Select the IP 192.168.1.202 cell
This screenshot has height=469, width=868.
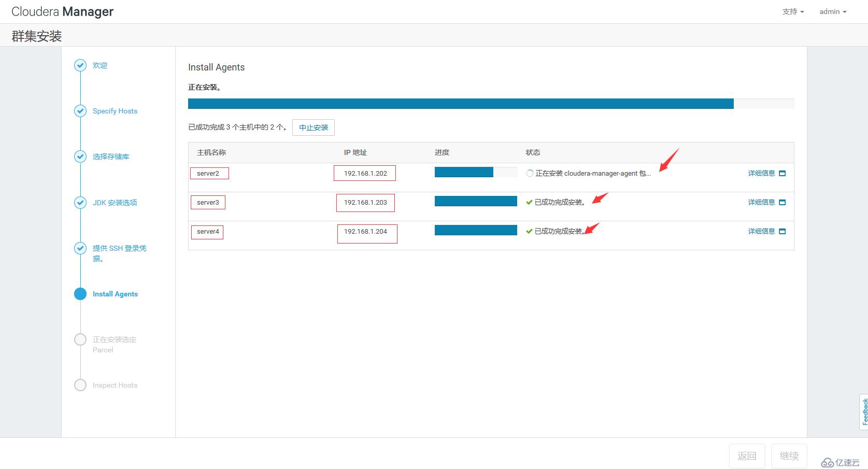pos(365,174)
